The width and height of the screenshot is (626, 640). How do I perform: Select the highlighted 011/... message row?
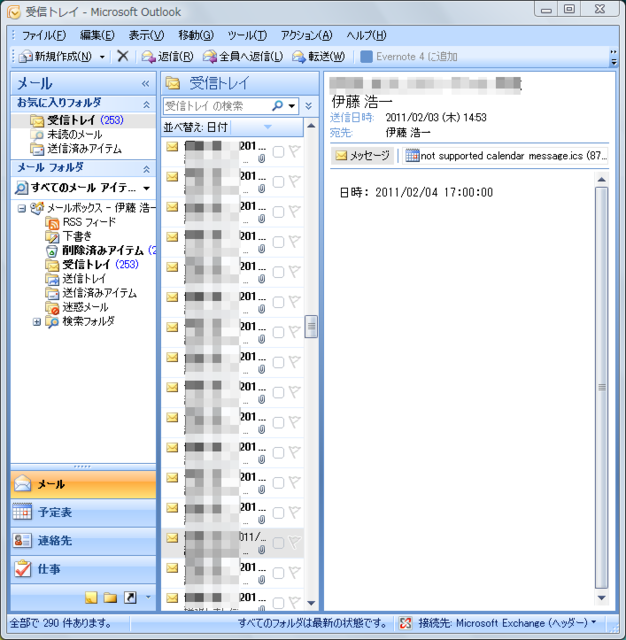[x=233, y=543]
